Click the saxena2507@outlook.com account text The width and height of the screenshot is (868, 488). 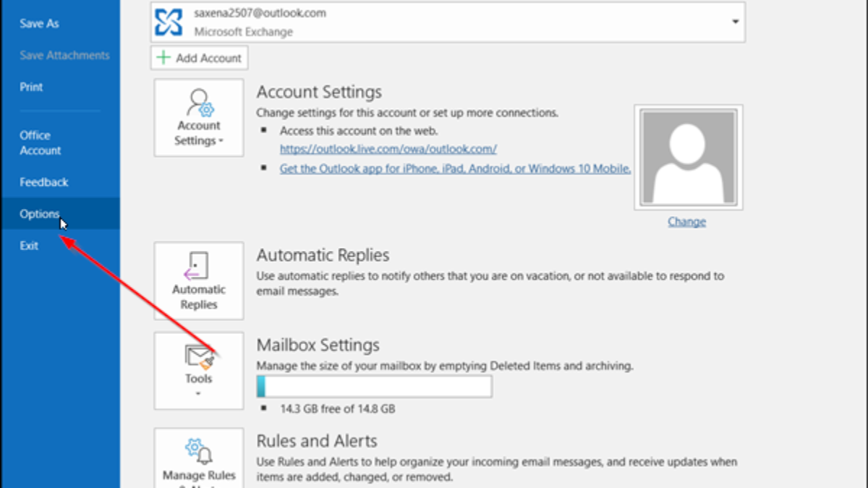coord(260,13)
